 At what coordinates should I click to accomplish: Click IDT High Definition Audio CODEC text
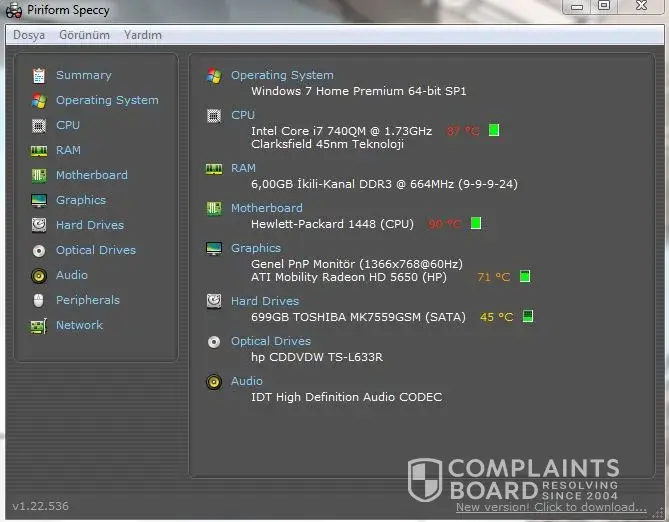coord(346,397)
